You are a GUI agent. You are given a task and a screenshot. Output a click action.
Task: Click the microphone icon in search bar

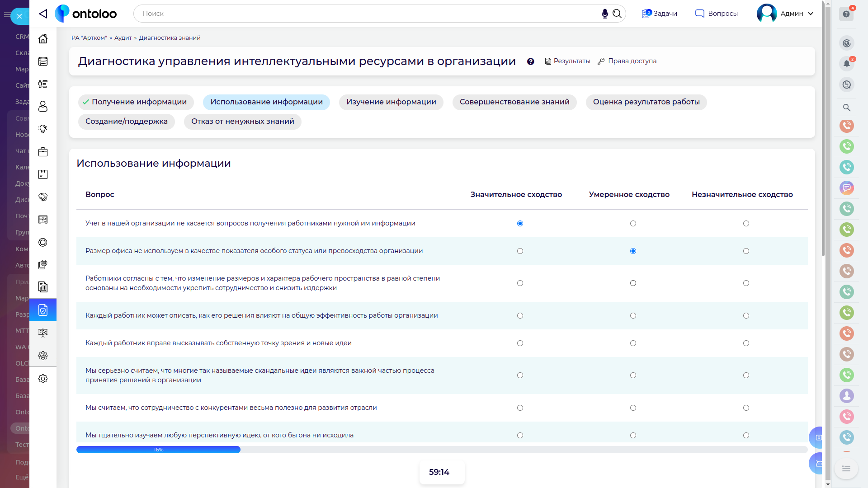click(604, 14)
